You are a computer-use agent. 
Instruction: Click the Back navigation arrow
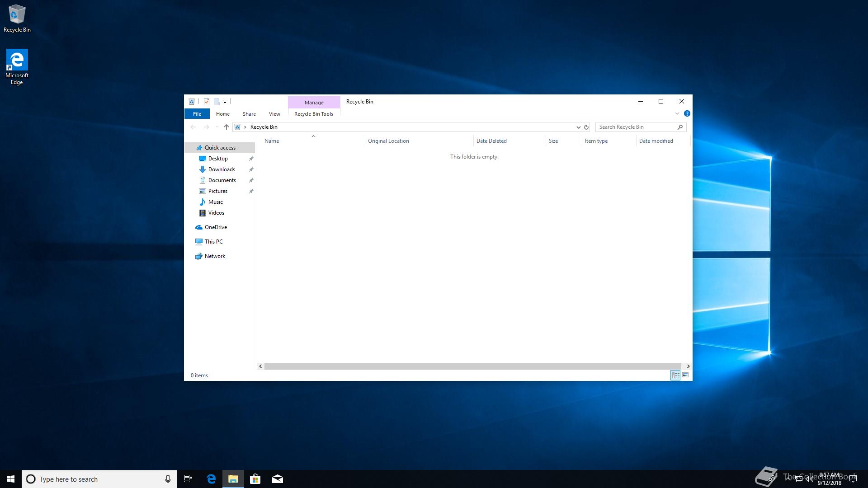click(x=193, y=127)
